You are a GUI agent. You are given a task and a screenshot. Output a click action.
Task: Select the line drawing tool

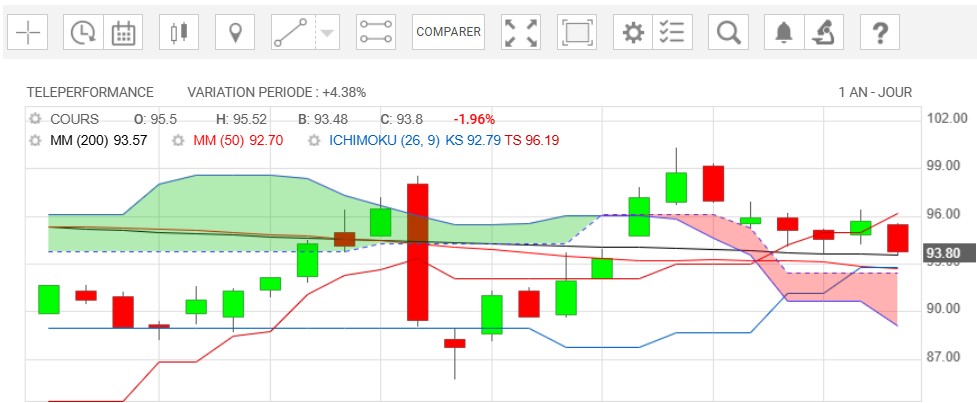pos(293,32)
